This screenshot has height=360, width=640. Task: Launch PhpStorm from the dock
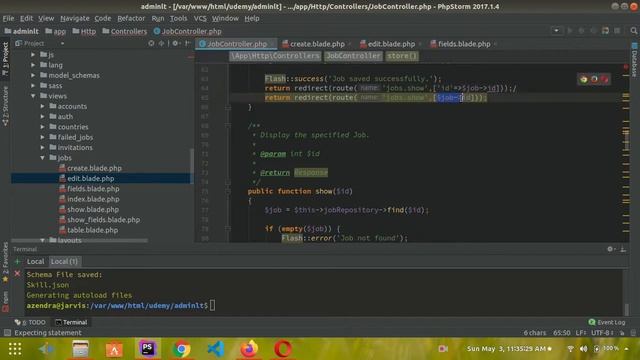pyautogui.click(x=147, y=349)
